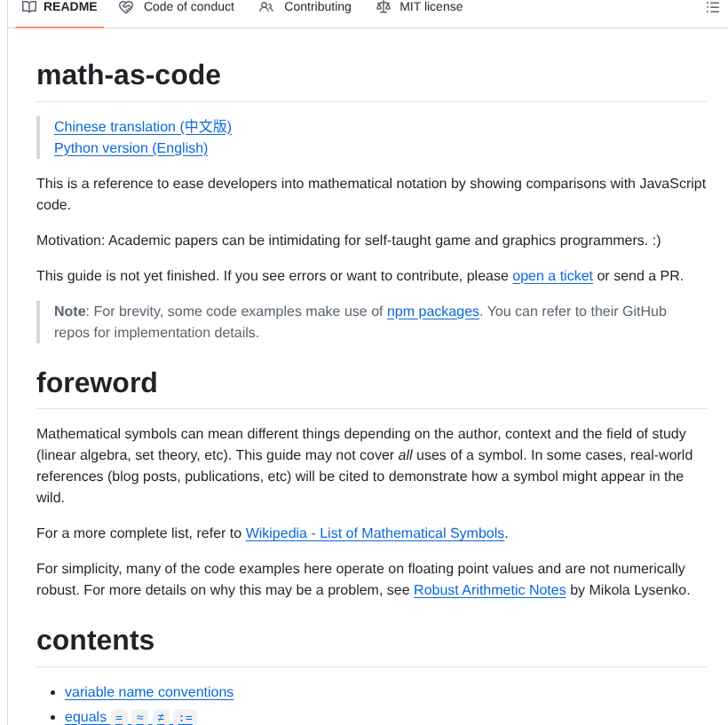Click the ≠ inequality symbol badge
The image size is (728, 725).
pyautogui.click(x=162, y=717)
